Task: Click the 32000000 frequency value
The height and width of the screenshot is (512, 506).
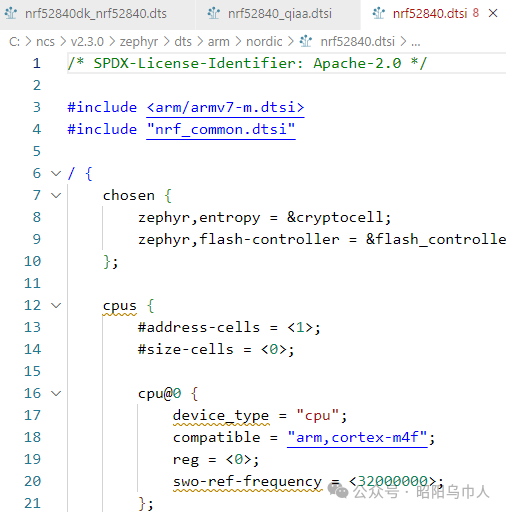Action: pyautogui.click(x=392, y=481)
